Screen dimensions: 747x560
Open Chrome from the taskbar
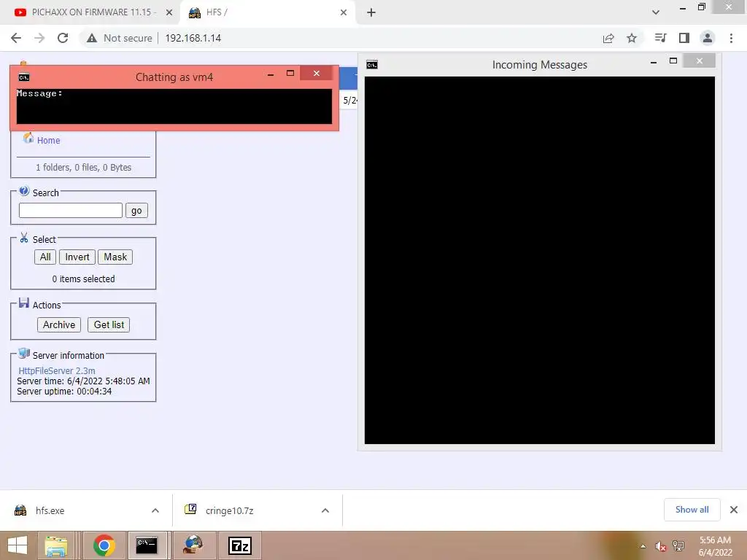[x=104, y=545]
